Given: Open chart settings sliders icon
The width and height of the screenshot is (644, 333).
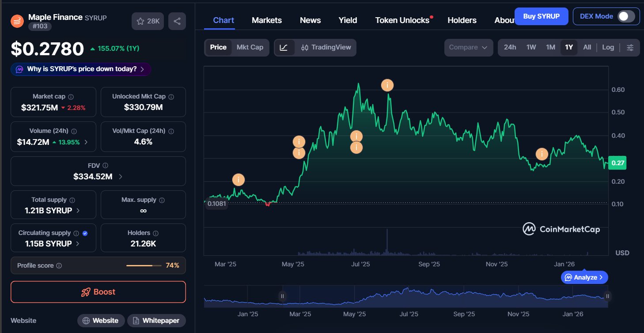Looking at the screenshot, I should (630, 48).
